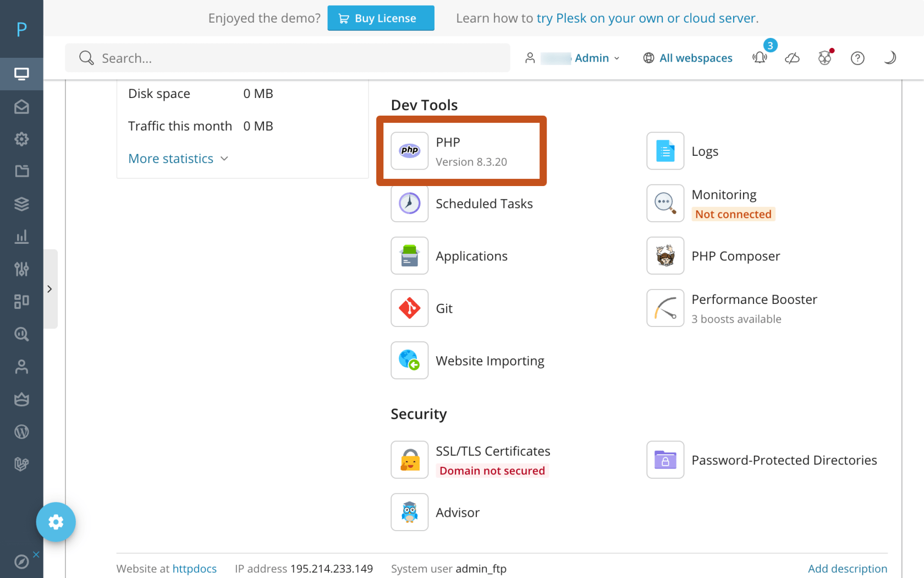Expand the collapsed side panel chevron

tap(50, 289)
